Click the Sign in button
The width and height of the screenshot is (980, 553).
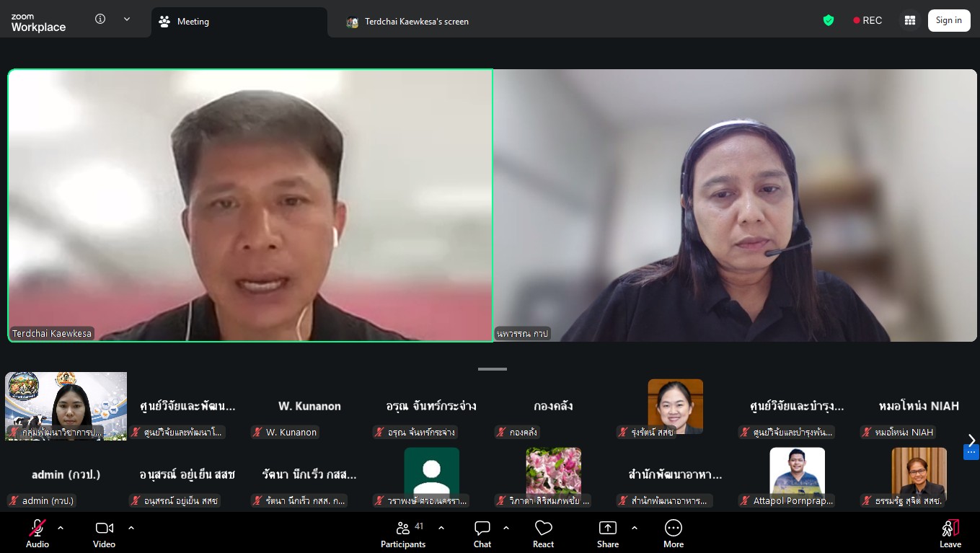pos(948,20)
